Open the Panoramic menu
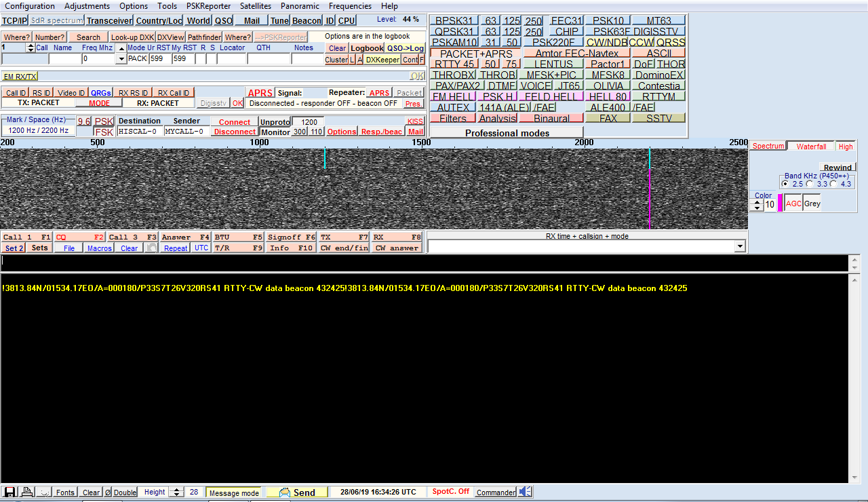The width and height of the screenshot is (868, 502). (x=300, y=6)
